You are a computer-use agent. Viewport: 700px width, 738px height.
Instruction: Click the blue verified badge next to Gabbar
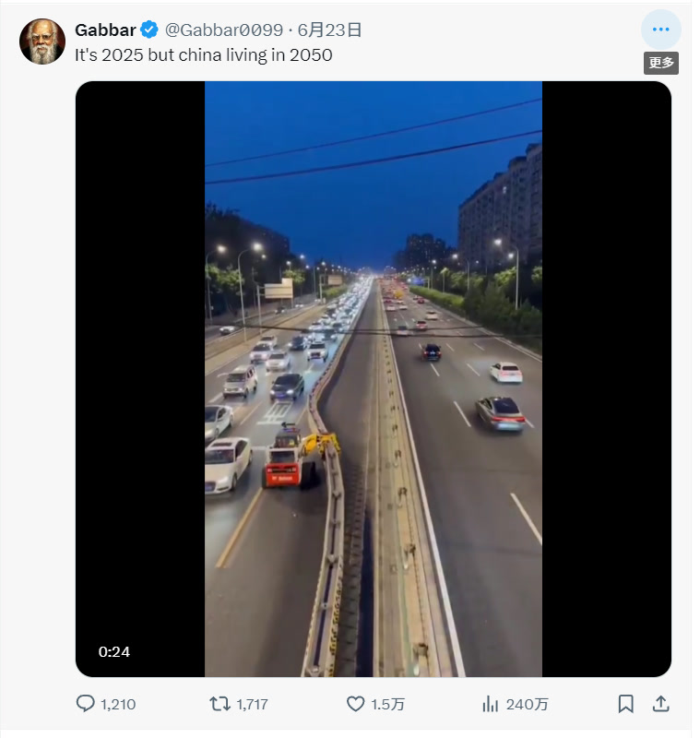click(149, 30)
